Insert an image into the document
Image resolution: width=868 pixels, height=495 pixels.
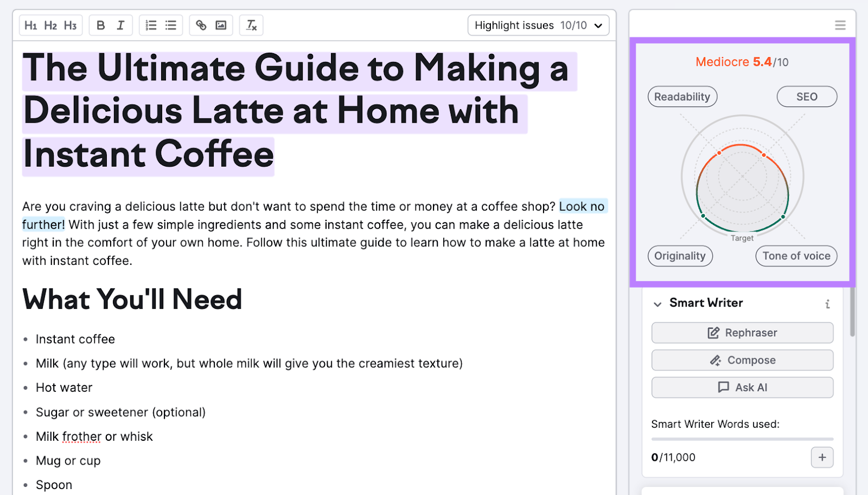click(x=222, y=25)
